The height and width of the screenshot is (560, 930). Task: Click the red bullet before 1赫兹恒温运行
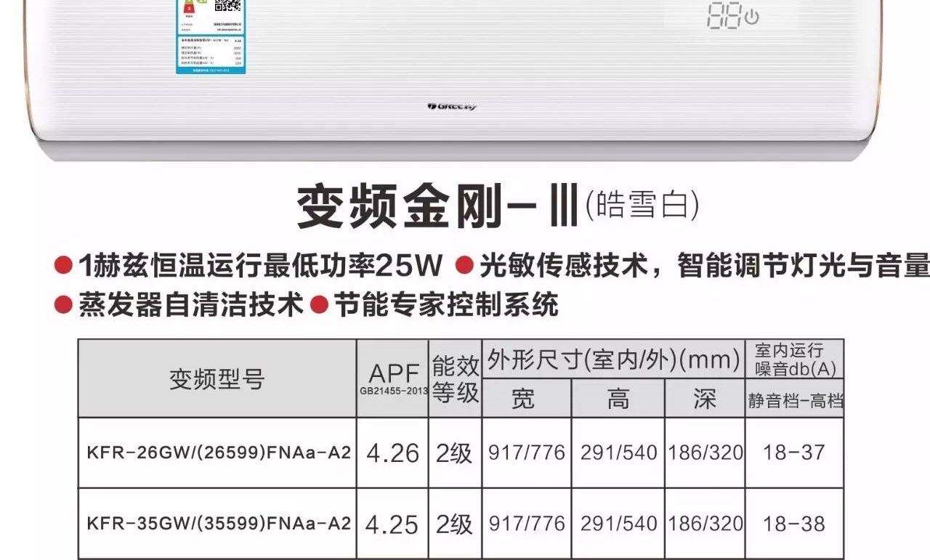(x=64, y=266)
